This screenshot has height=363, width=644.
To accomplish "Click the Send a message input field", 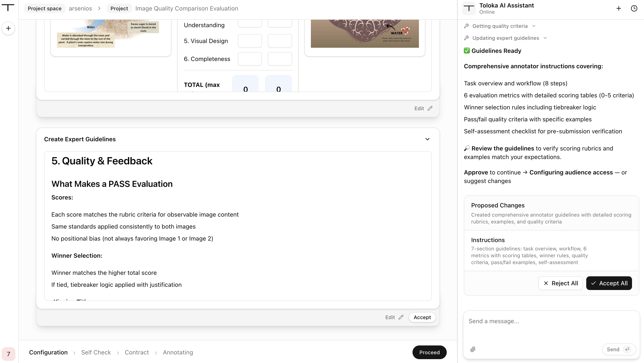I will [x=551, y=328].
